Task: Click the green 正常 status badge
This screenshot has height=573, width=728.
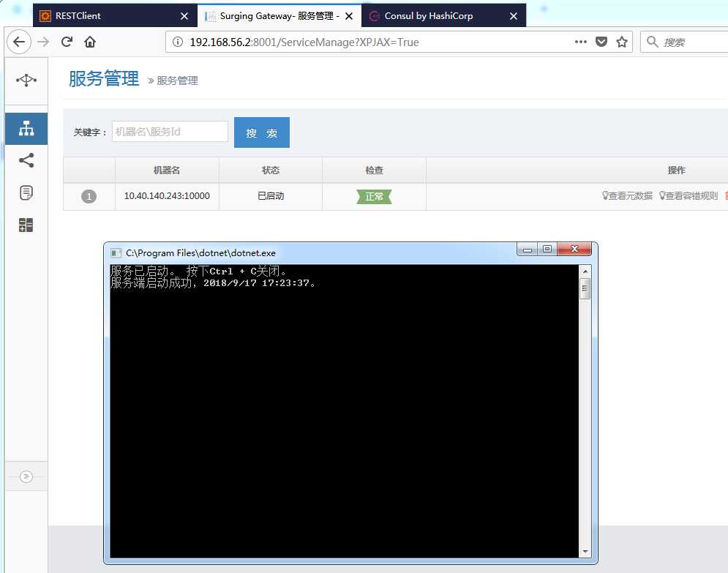Action: point(374,196)
